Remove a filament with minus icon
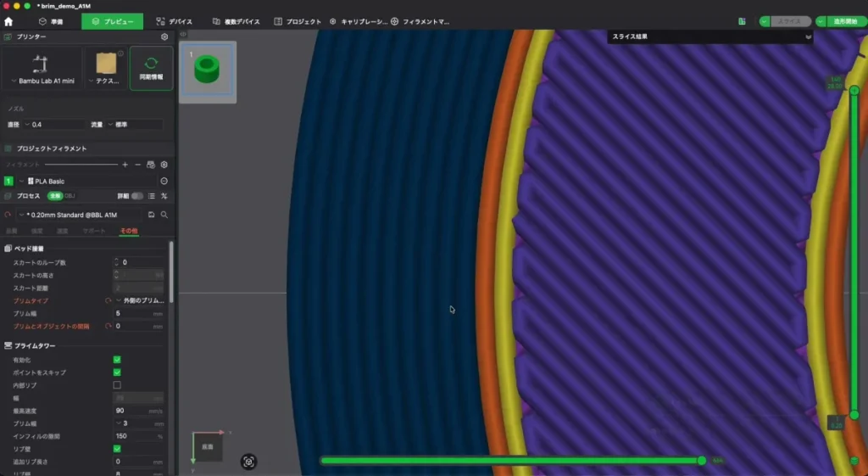The image size is (868, 476). coord(138,165)
